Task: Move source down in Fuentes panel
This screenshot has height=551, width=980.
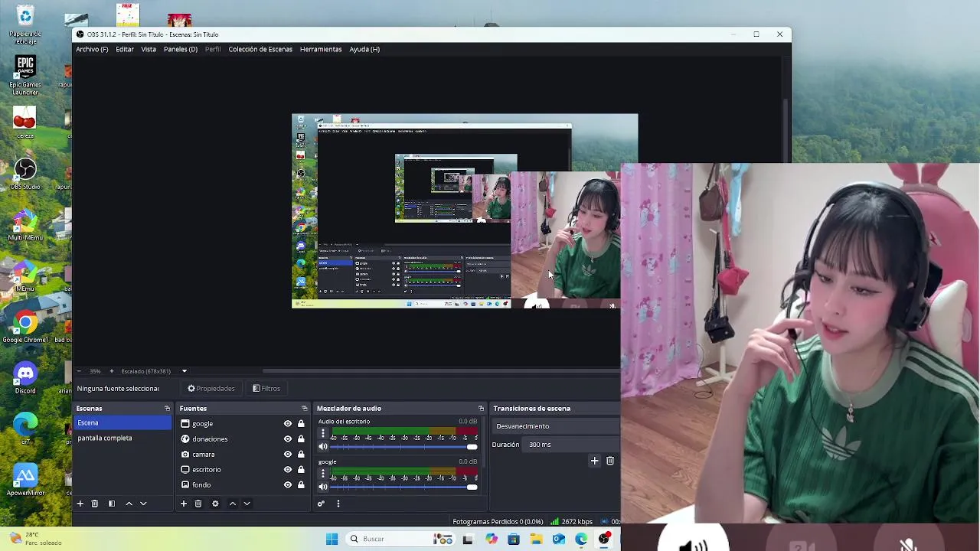Action: 247,504
